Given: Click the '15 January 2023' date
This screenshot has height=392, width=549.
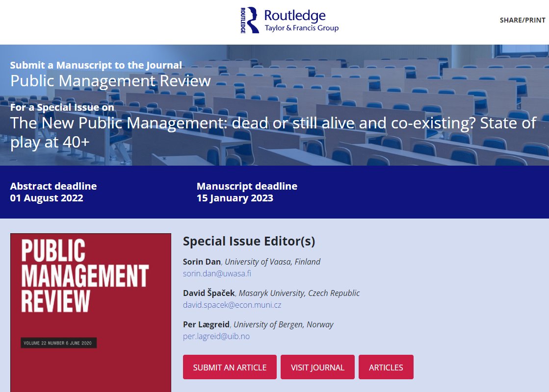Looking at the screenshot, I should 235,198.
